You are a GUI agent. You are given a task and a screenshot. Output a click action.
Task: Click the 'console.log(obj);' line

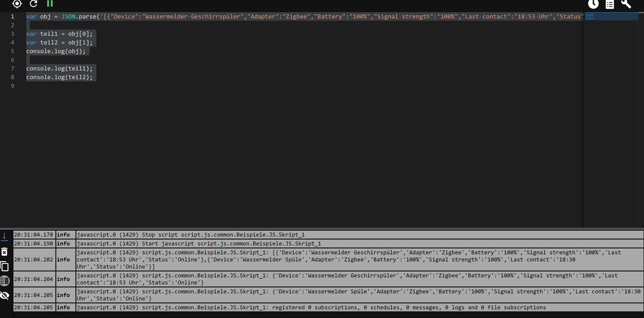(x=57, y=51)
